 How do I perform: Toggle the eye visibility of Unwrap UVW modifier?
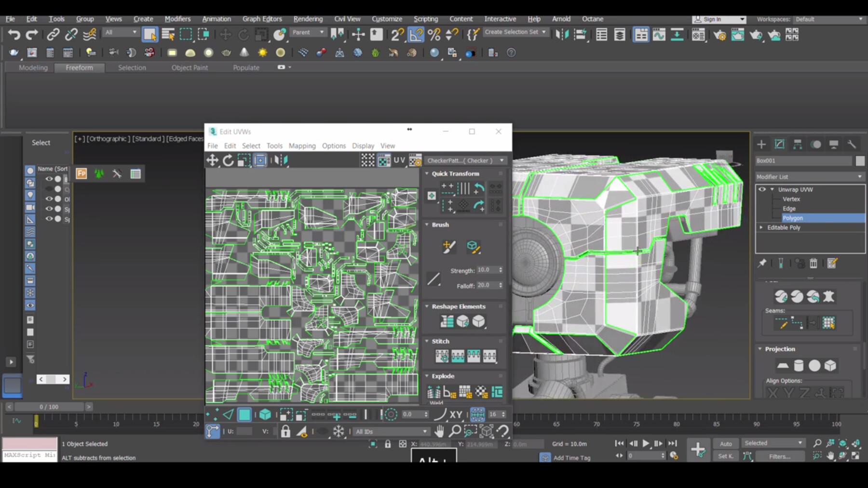[762, 189]
